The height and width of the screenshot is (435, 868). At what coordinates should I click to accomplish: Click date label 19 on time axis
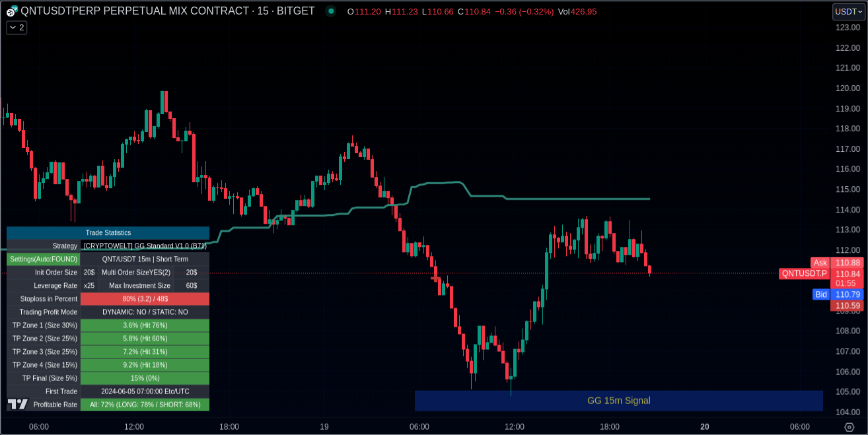tap(324, 427)
